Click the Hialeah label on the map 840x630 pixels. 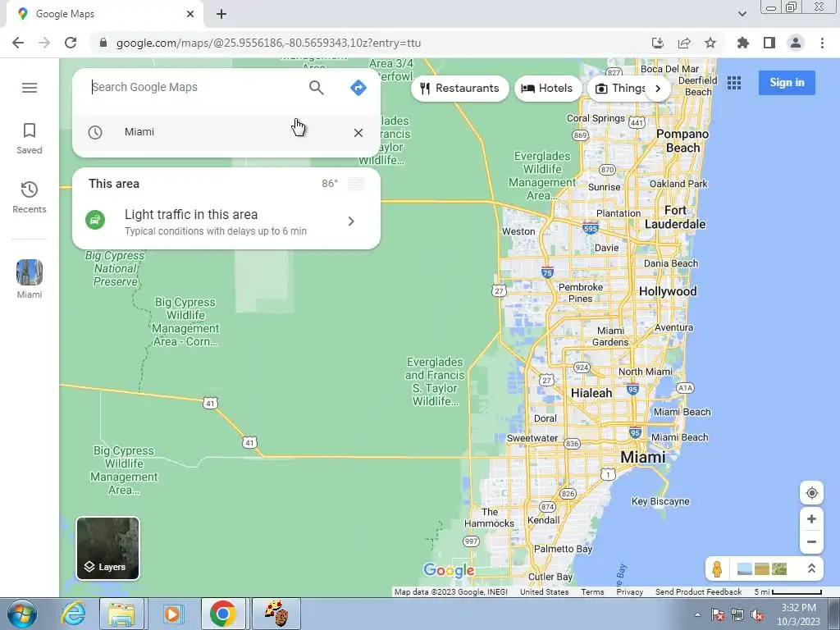(x=591, y=393)
